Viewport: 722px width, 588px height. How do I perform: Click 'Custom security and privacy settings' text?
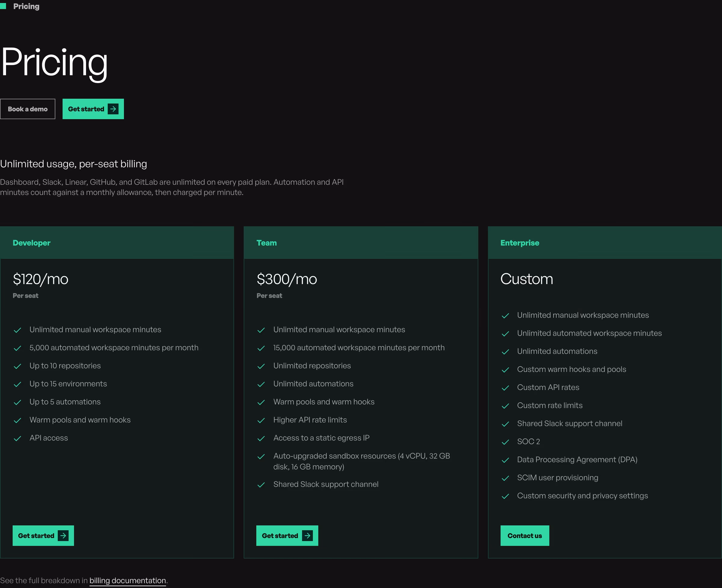(582, 496)
